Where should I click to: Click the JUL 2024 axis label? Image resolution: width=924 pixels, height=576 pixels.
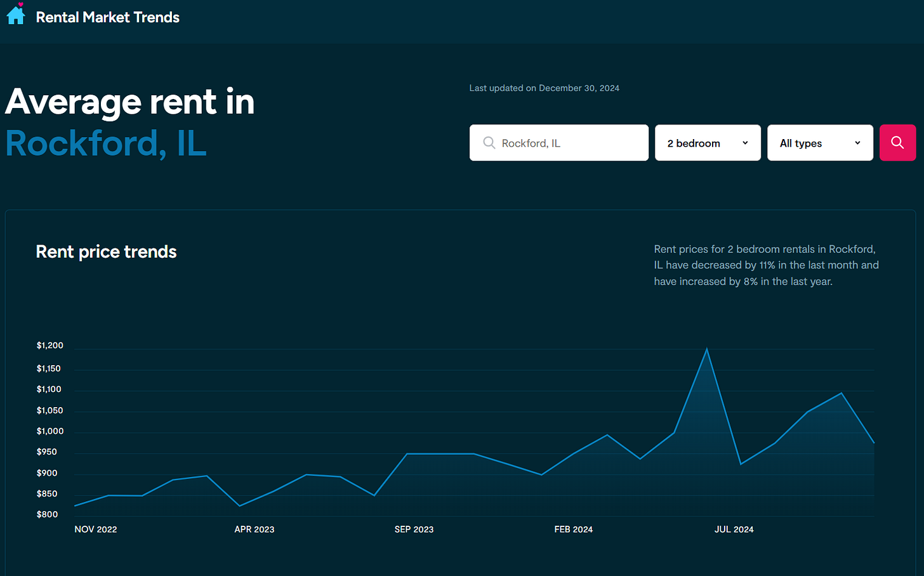click(x=734, y=529)
